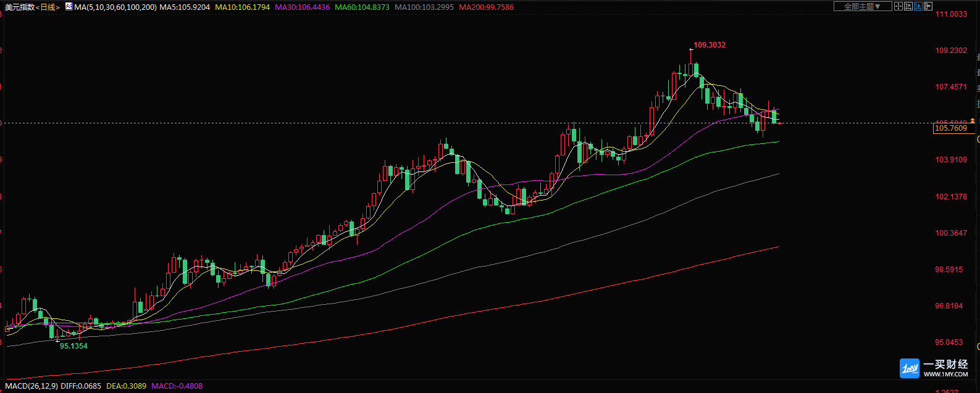Click the fit-range axis icon with left-pointing marker
Screen dimensions: 980x393
(908, 6)
